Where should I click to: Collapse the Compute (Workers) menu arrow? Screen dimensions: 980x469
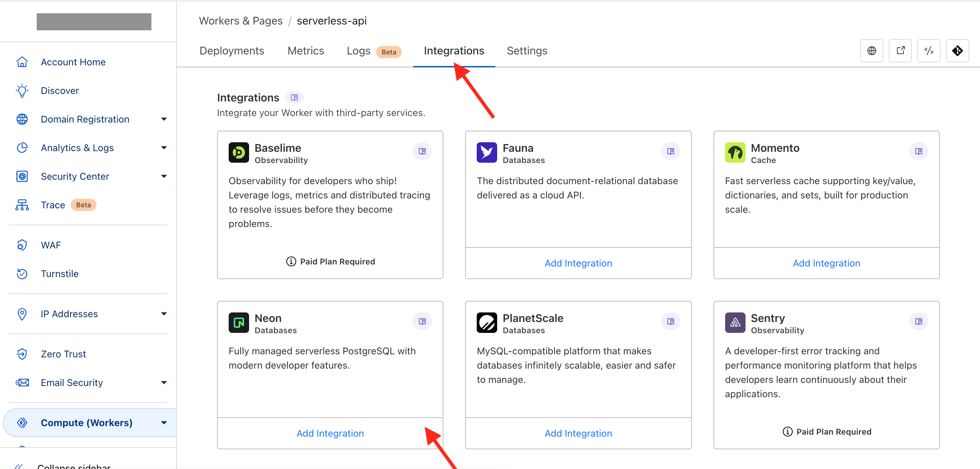coord(164,423)
